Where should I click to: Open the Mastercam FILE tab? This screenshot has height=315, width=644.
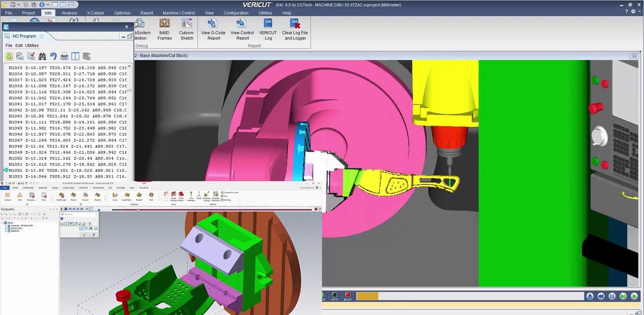(5, 188)
